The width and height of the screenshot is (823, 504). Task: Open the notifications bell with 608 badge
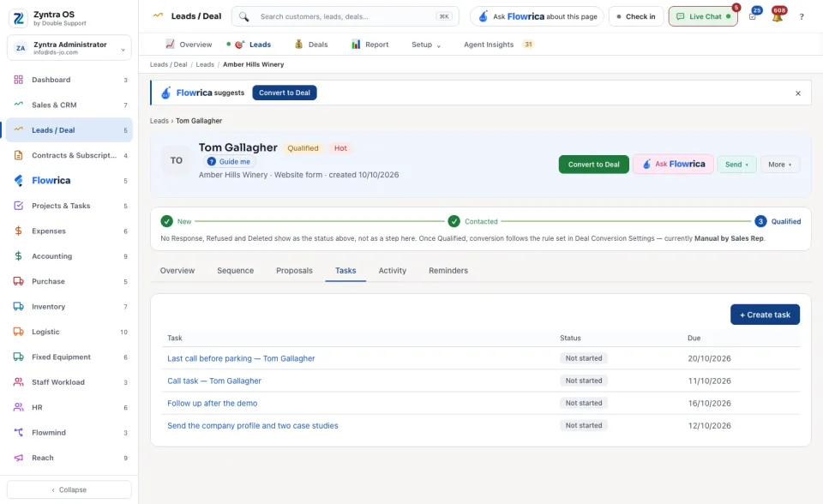[x=778, y=15]
